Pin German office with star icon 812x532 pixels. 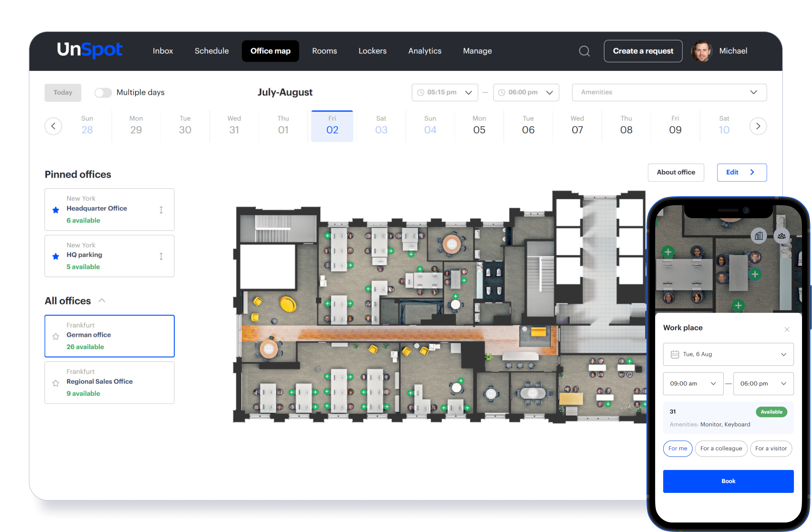pos(56,337)
